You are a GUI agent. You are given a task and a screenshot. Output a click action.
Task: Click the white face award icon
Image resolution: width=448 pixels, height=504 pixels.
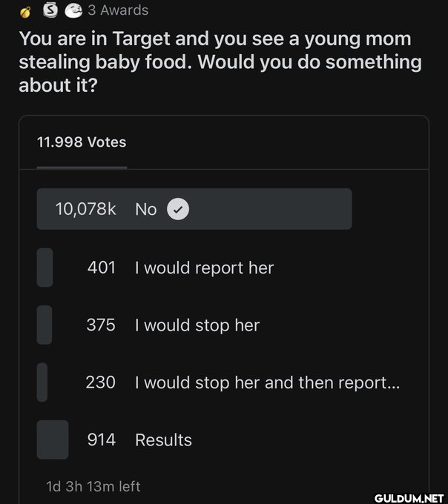click(73, 10)
